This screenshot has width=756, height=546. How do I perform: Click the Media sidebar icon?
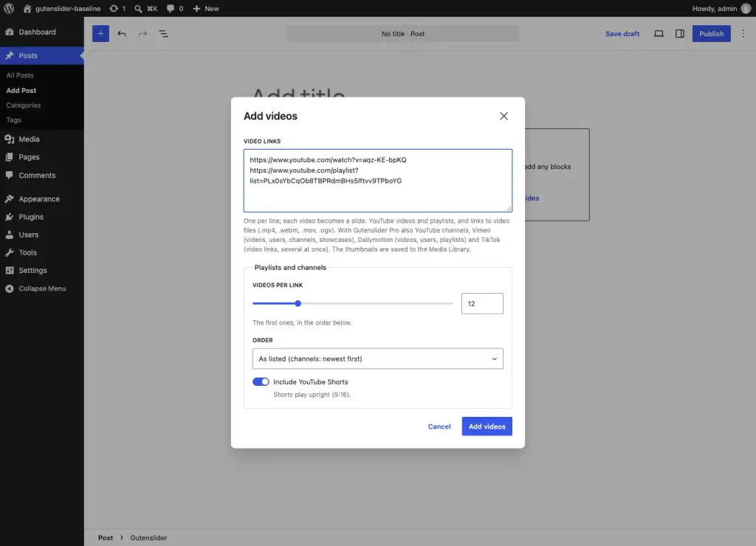pos(9,139)
